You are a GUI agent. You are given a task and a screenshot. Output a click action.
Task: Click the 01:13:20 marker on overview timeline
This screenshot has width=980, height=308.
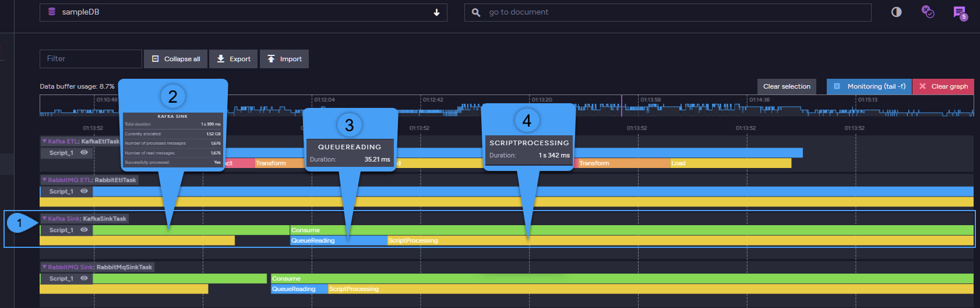pos(542,100)
